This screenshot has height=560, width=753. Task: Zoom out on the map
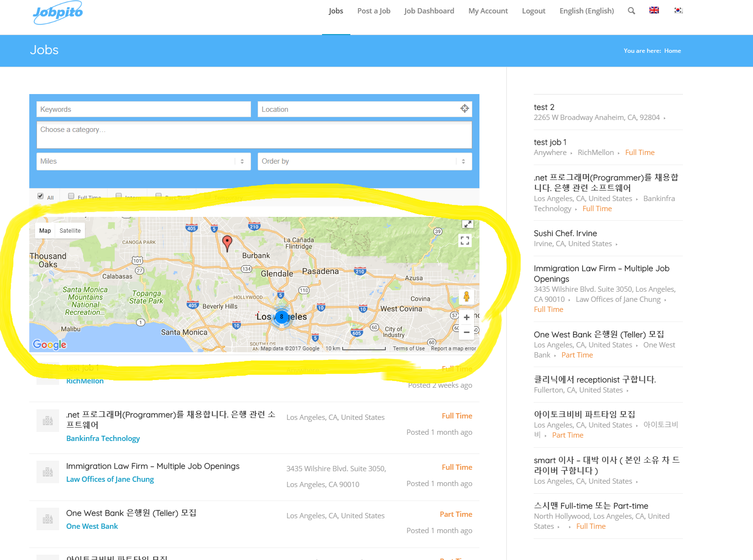[466, 332]
